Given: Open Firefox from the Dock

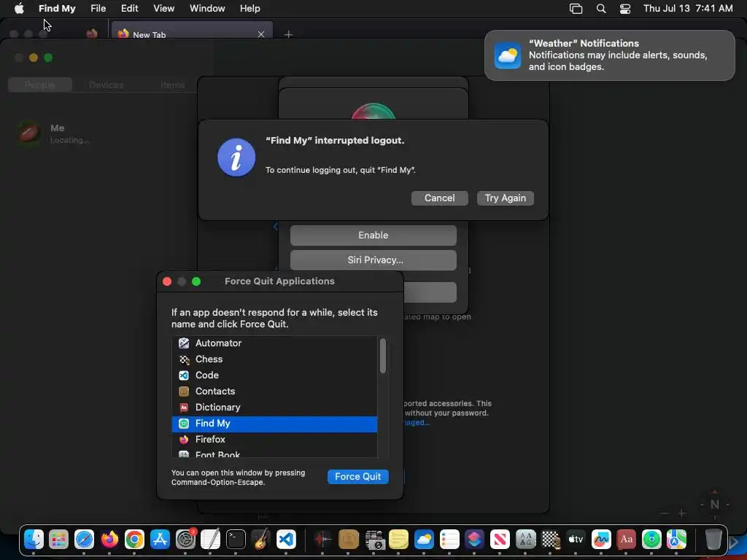Looking at the screenshot, I should (109, 540).
